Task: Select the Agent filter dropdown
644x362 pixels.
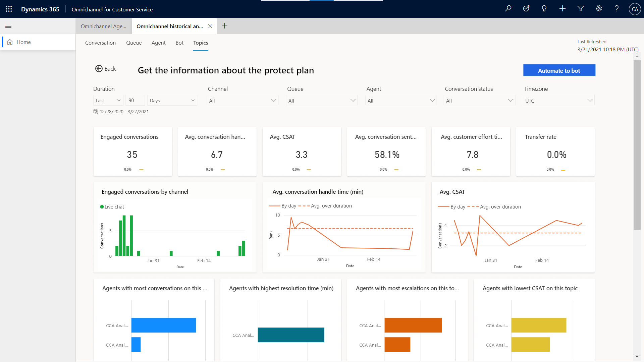Action: 400,100
